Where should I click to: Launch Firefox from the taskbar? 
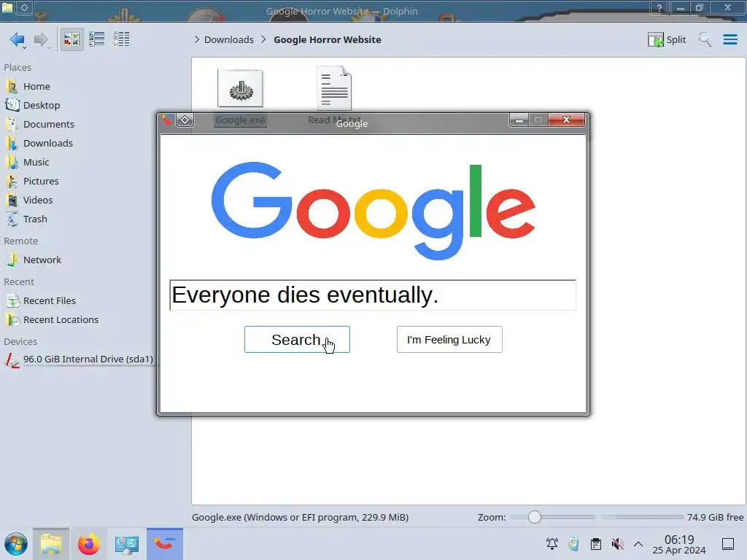tap(88, 544)
